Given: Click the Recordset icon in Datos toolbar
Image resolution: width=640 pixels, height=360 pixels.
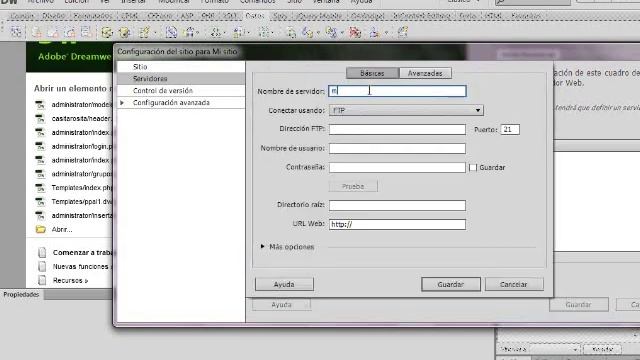Looking at the screenshot, I should [x=107, y=32].
